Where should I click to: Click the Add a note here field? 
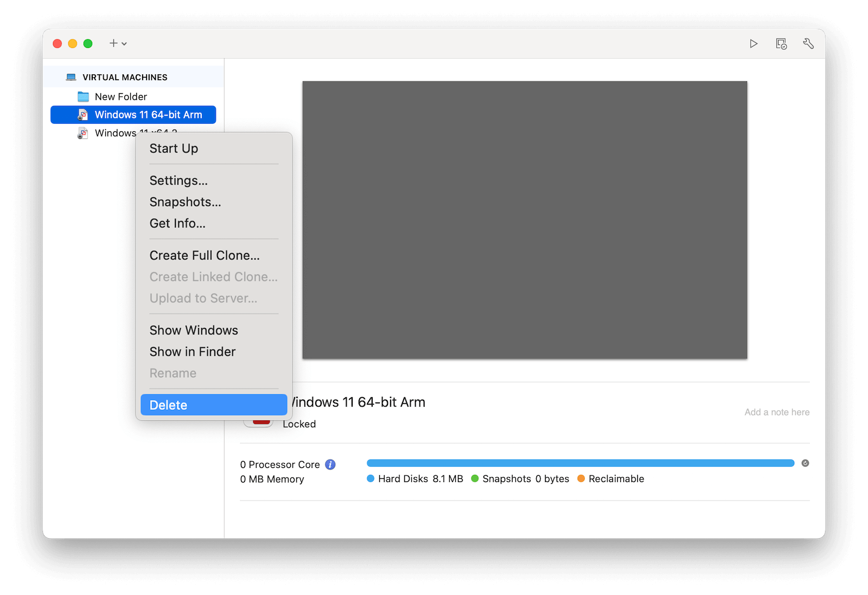(x=777, y=413)
